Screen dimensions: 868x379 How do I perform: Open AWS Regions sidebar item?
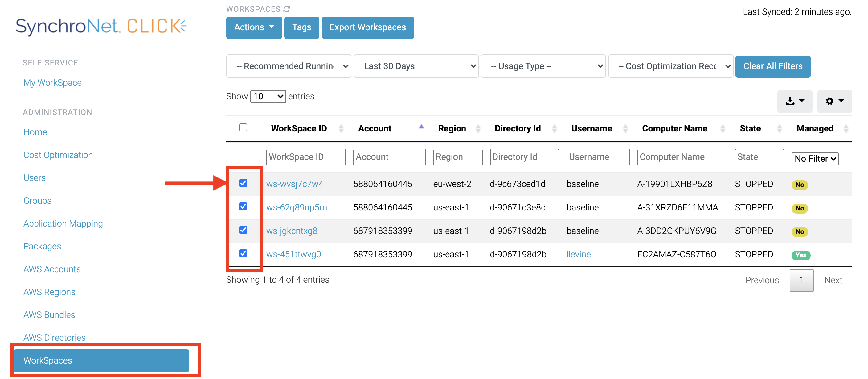pos(49,292)
